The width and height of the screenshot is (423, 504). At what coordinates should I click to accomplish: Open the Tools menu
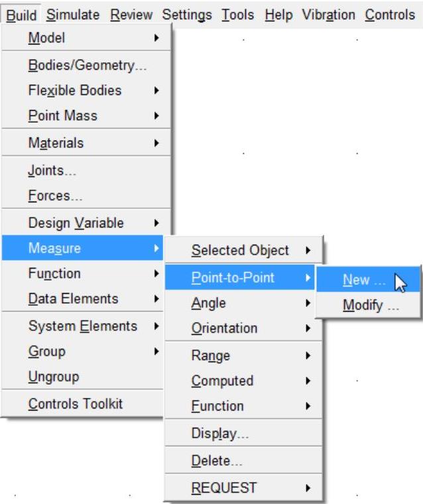[237, 14]
